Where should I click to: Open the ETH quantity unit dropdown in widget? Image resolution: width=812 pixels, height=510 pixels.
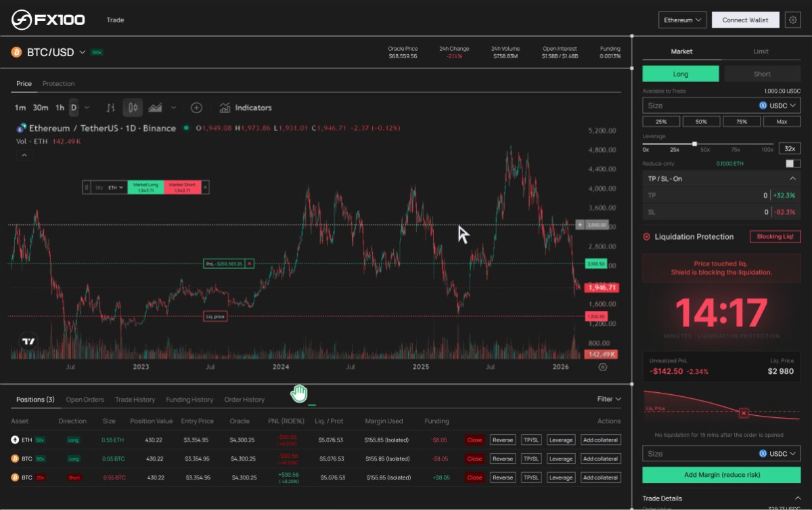116,188
